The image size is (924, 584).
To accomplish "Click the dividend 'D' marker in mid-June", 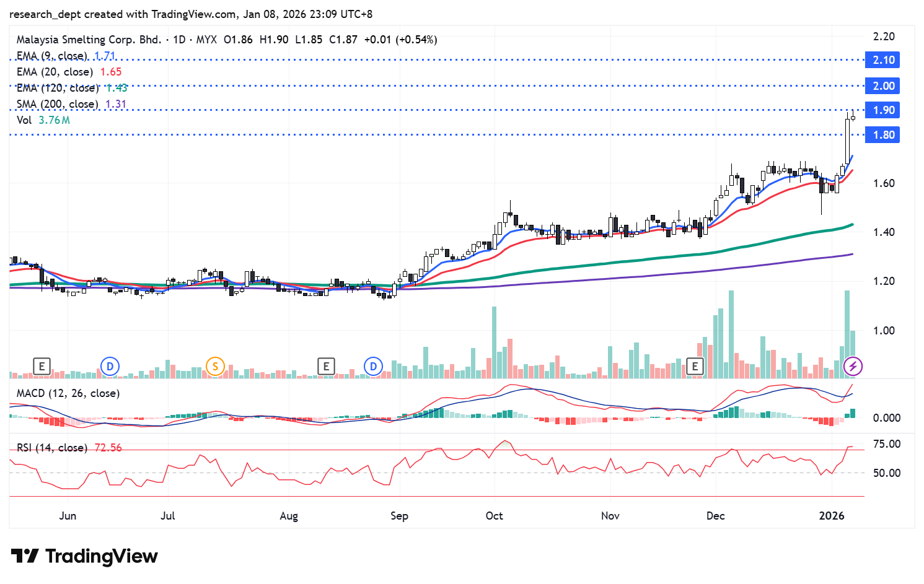I will (x=110, y=366).
